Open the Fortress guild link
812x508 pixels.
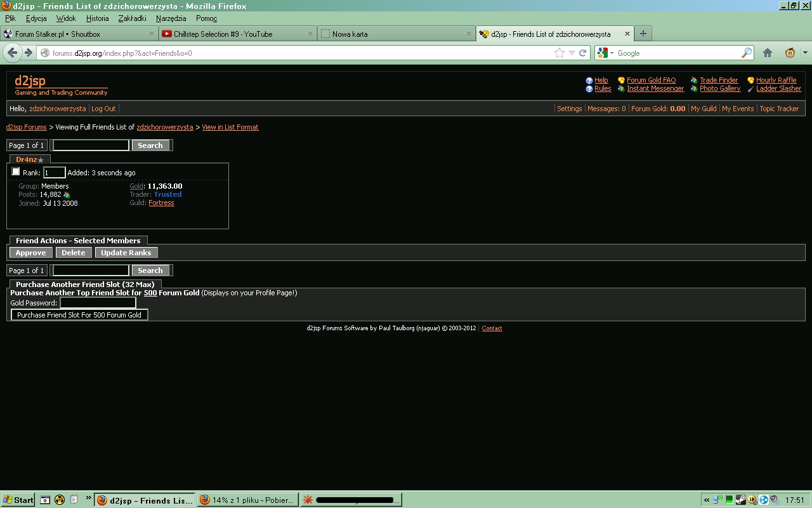(161, 203)
